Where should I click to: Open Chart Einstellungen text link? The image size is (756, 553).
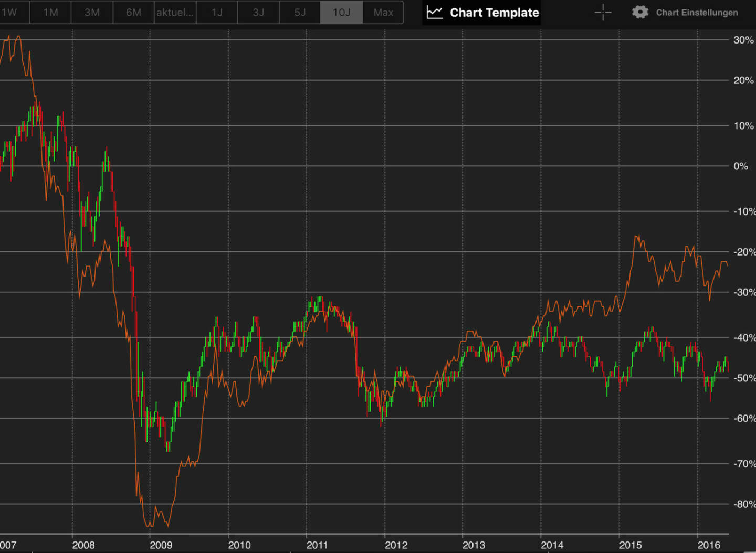click(697, 13)
